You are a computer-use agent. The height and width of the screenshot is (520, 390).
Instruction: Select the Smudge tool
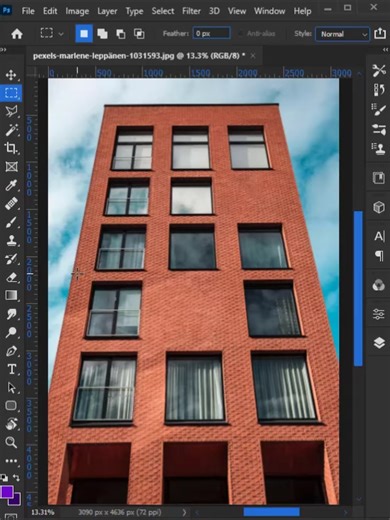[x=11, y=314]
